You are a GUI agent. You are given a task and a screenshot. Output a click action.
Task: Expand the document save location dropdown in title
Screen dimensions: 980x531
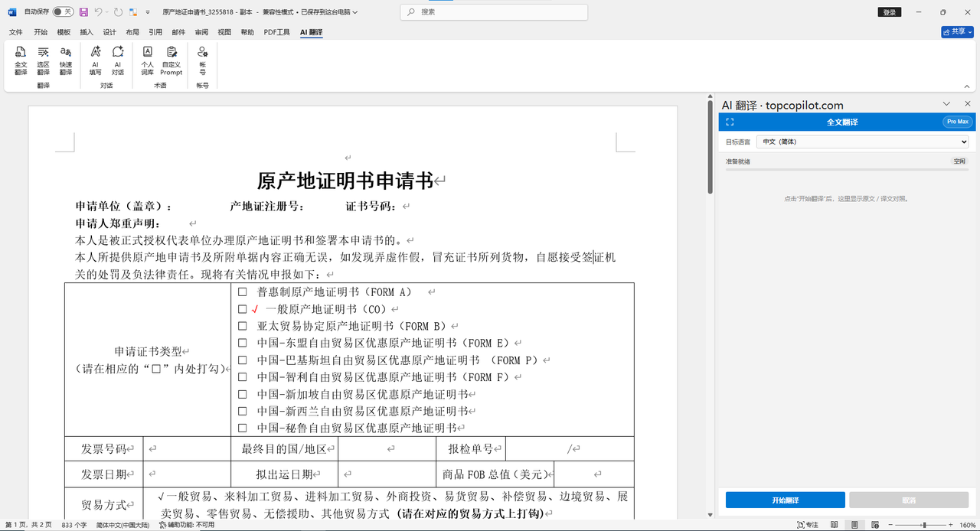coord(355,12)
